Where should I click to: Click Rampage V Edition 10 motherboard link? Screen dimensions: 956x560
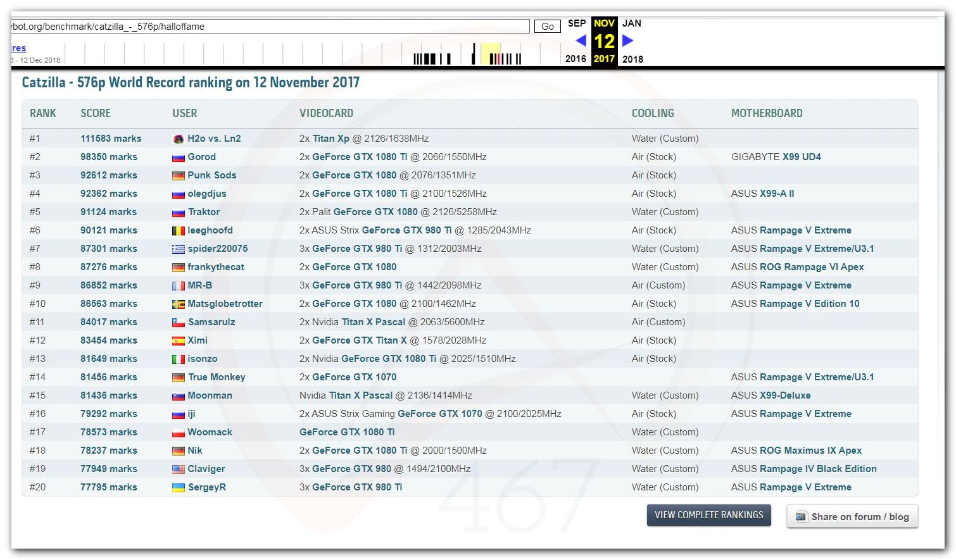point(809,304)
